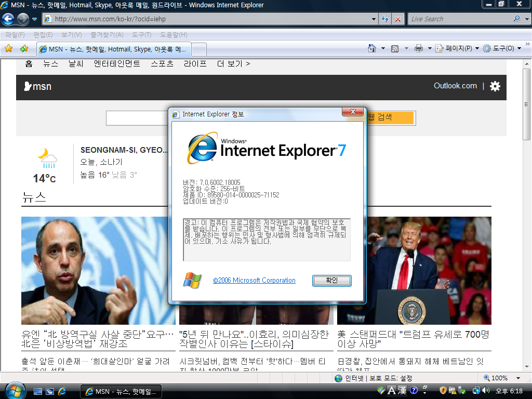Open the 날씨 navigation link

click(76, 64)
